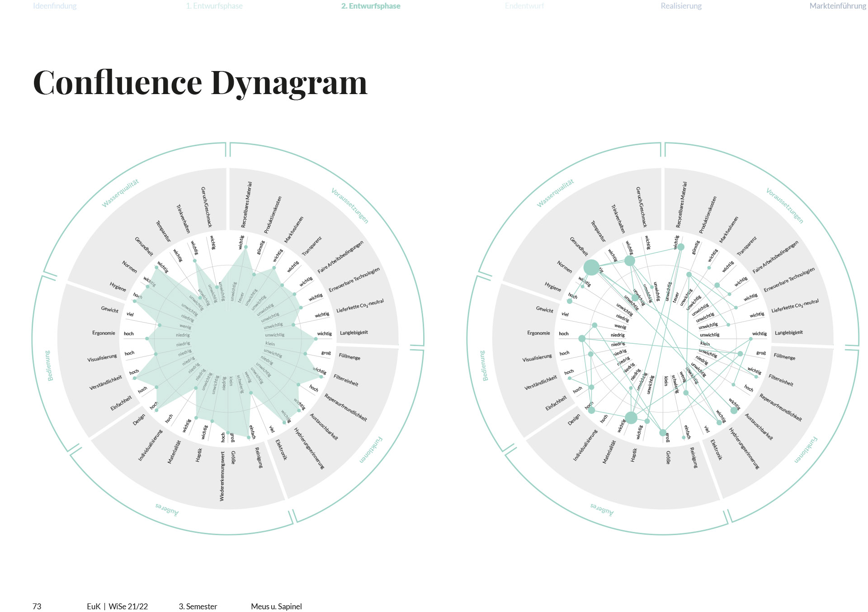Click the Confluence Dynagram heading

tap(200, 83)
